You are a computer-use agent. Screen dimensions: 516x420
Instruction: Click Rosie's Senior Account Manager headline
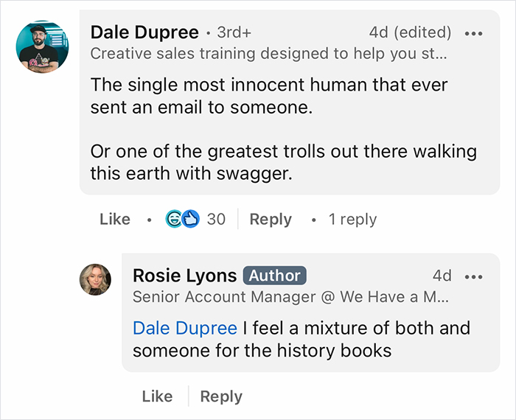pyautogui.click(x=290, y=297)
